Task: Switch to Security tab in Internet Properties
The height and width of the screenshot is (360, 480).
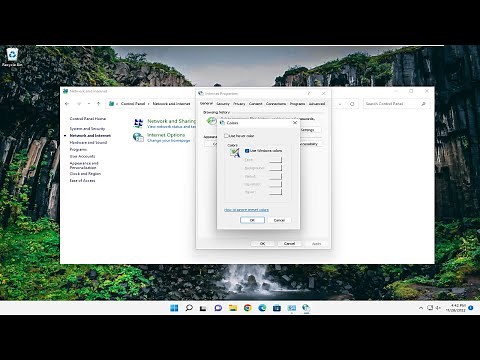Action: tap(223, 104)
